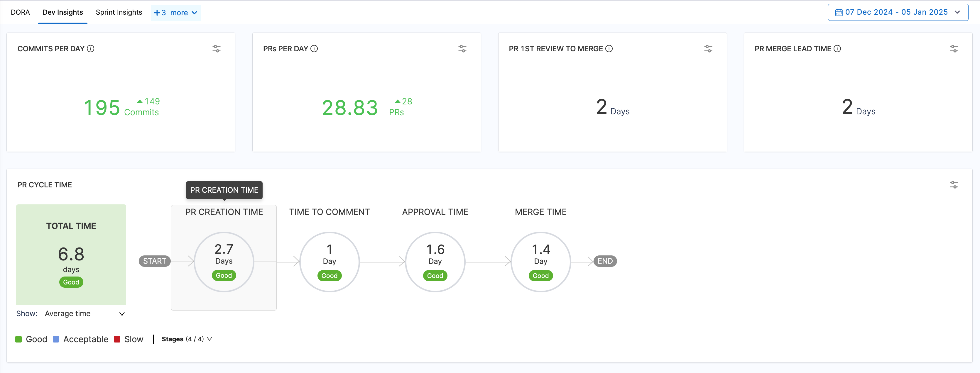Viewport: 980px width, 373px height.
Task: Switch to the DORA tab
Action: point(20,12)
